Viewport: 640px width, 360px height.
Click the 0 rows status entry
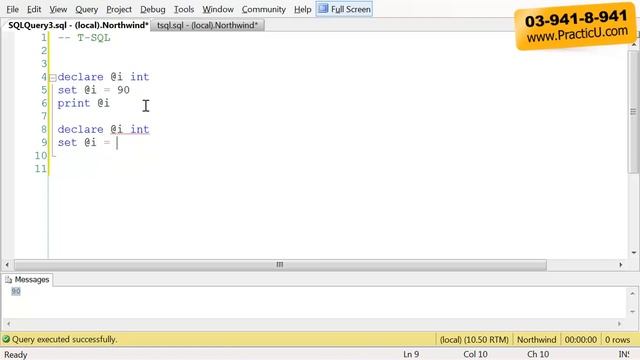617,340
